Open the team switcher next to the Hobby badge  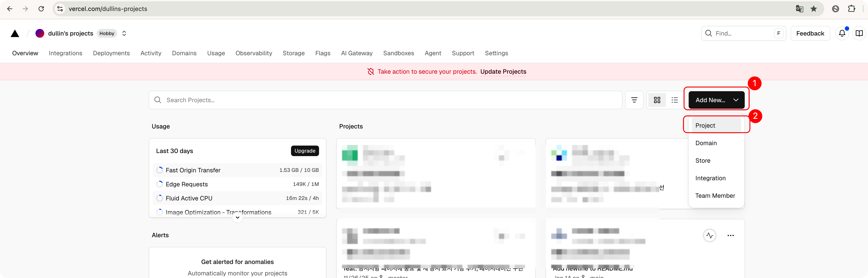(x=124, y=33)
